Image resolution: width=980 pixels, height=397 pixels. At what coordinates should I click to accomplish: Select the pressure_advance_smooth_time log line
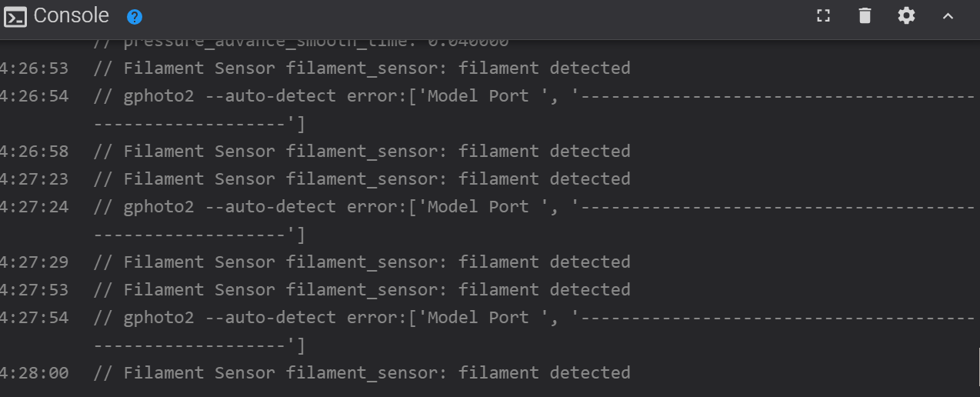point(301,43)
